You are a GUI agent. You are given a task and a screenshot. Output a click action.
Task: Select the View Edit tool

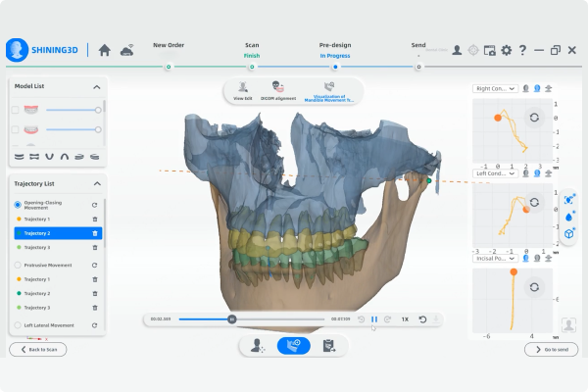241,90
